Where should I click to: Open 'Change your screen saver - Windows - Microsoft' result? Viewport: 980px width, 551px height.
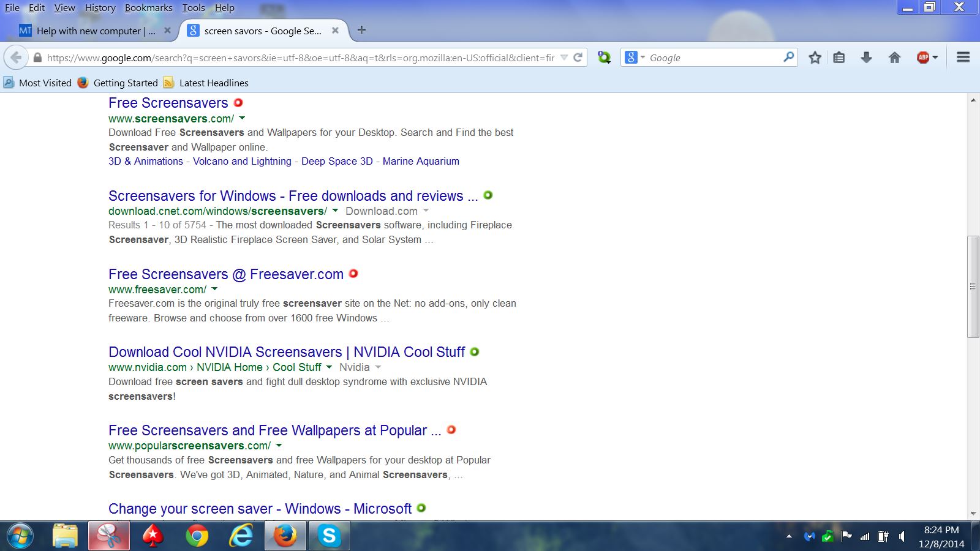click(260, 509)
